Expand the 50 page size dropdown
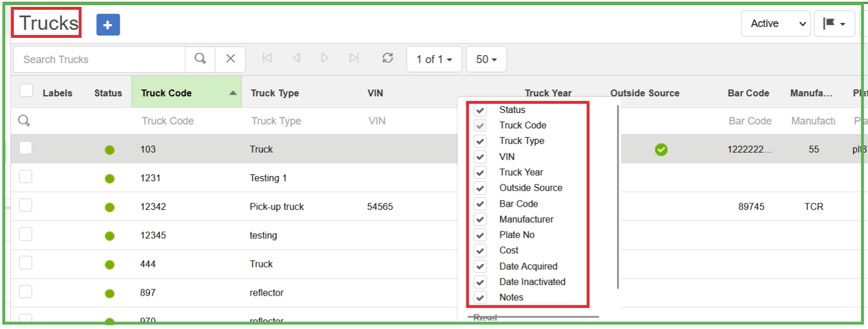Screen dimensions: 868x329 [486, 59]
